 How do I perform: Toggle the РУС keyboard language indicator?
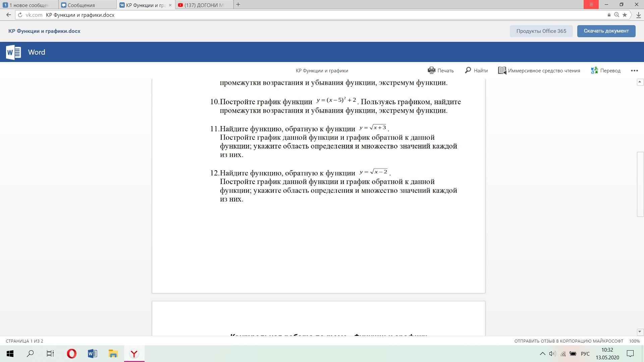585,354
